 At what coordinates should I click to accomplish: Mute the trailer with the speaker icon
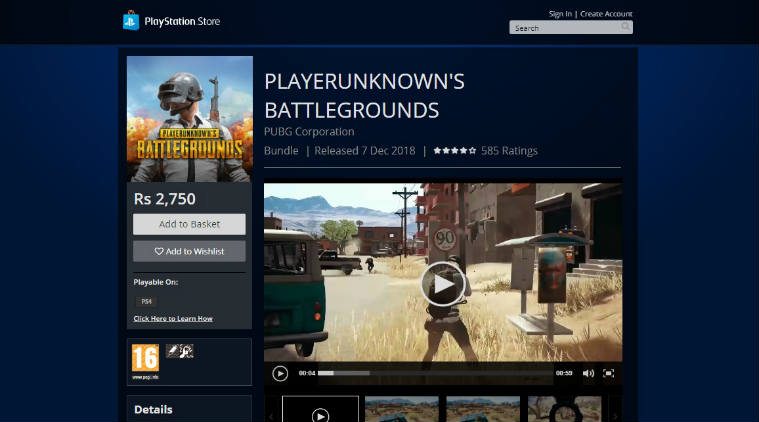(x=588, y=373)
